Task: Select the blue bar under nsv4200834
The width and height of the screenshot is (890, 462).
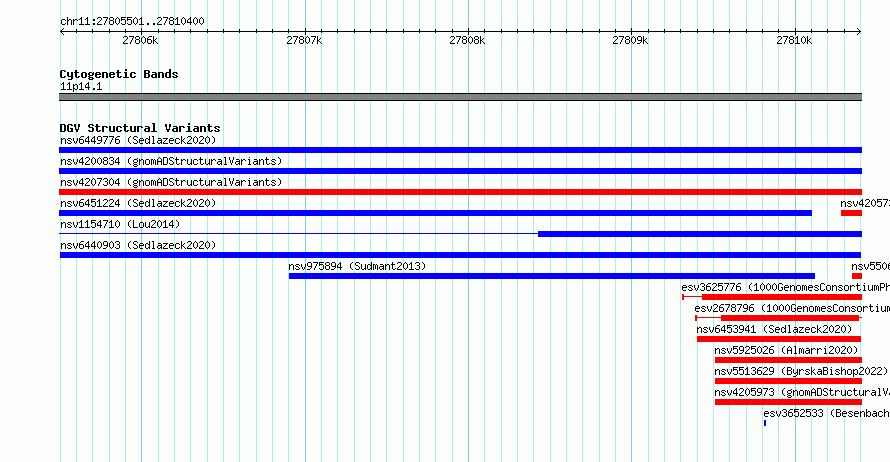Action: tap(460, 171)
